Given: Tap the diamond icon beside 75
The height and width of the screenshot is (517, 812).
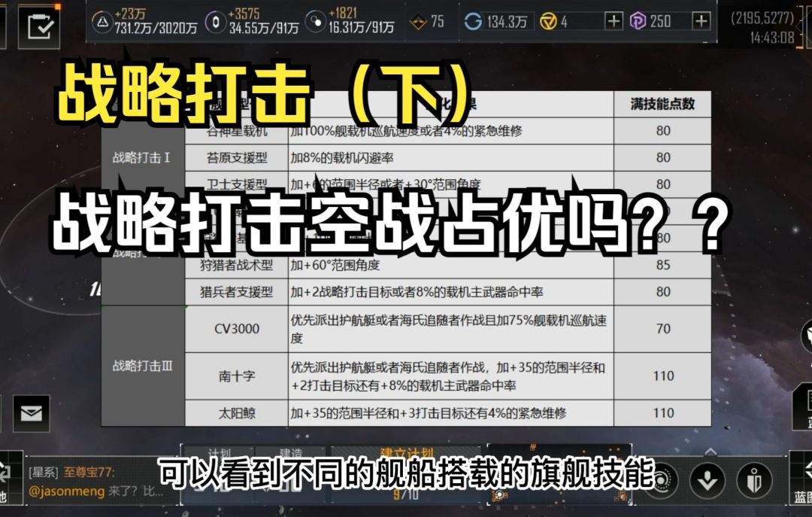Looking at the screenshot, I should [x=417, y=23].
